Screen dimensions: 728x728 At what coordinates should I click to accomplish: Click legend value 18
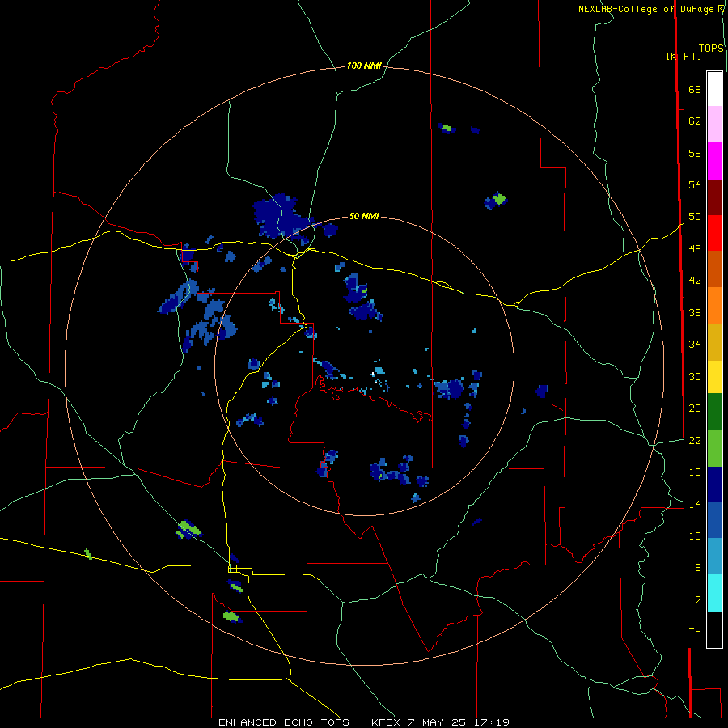[695, 472]
